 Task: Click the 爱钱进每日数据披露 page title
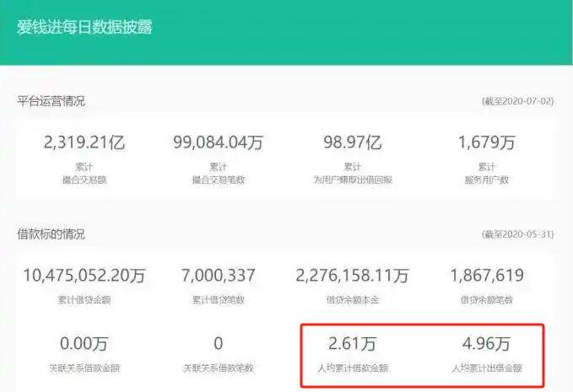coord(84,27)
